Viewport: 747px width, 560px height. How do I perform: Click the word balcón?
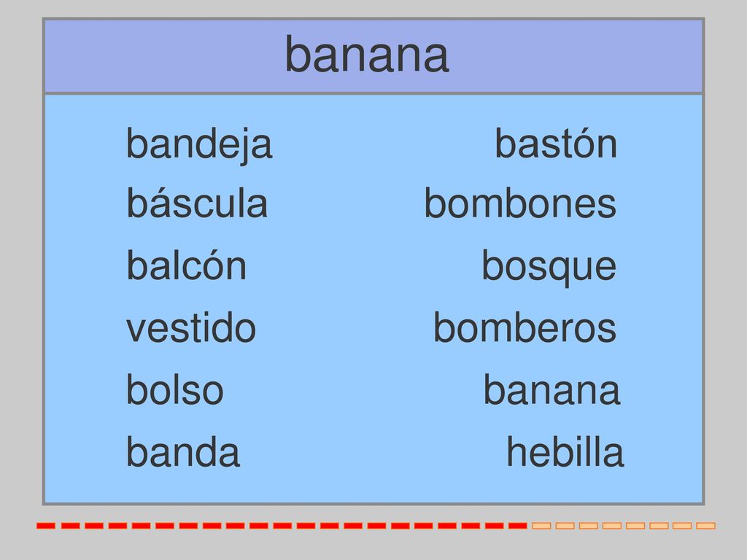point(186,265)
